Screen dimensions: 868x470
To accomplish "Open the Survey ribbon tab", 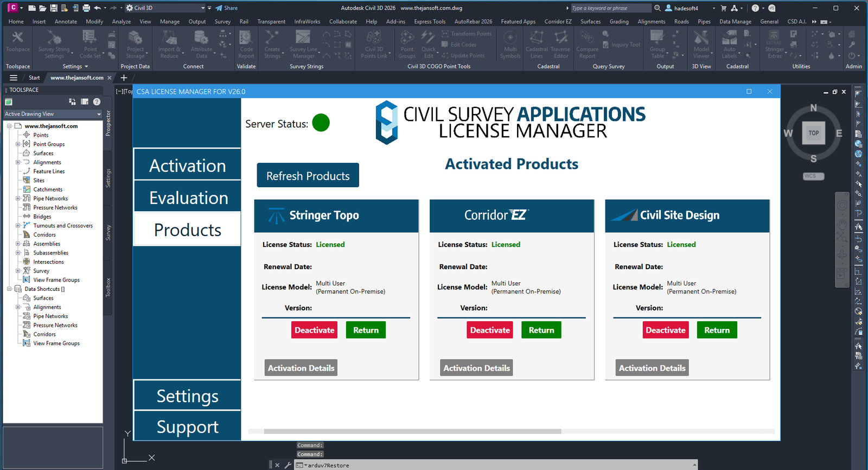I will click(x=222, y=22).
